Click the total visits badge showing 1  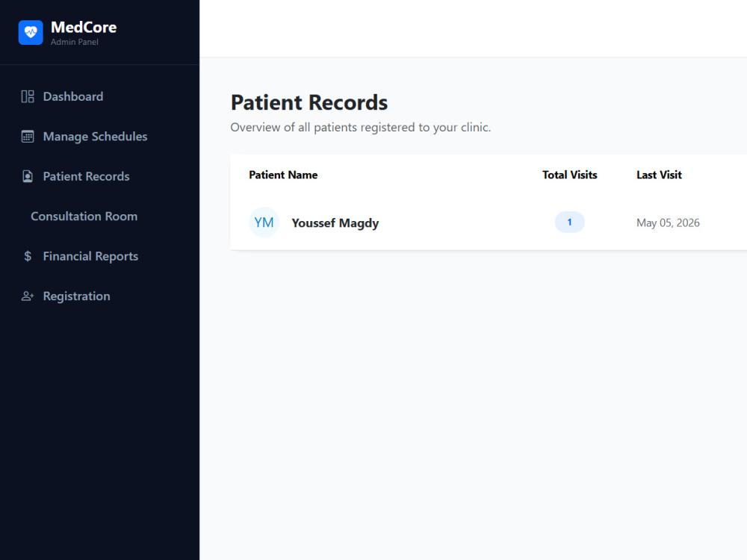569,223
